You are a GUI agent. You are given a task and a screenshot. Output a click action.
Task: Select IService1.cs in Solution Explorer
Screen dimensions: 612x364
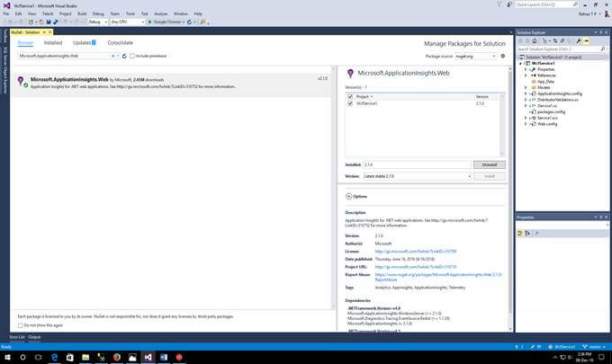coord(547,106)
